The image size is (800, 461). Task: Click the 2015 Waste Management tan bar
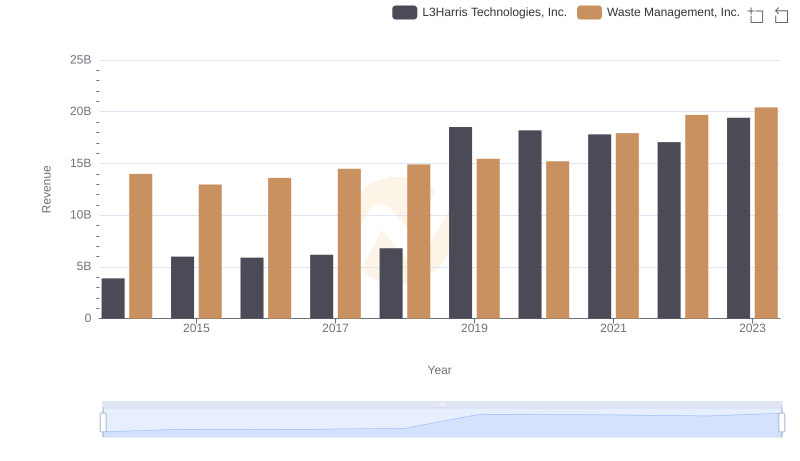coord(210,251)
